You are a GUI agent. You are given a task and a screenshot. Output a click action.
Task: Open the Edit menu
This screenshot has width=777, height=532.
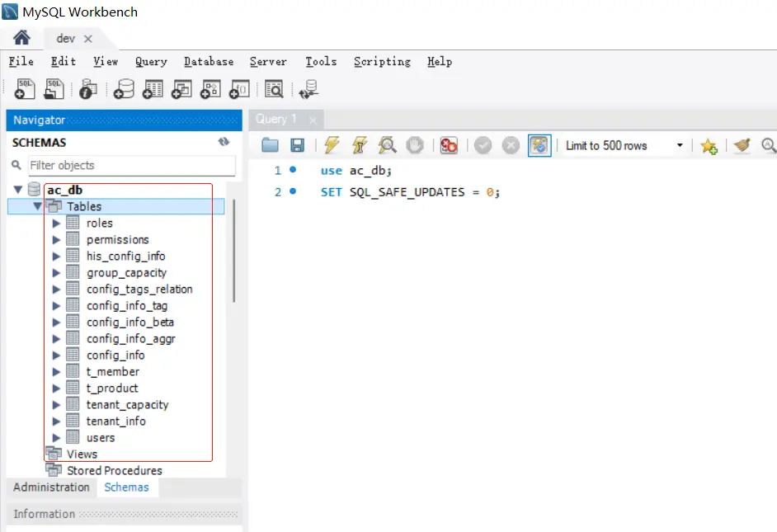pyautogui.click(x=64, y=61)
